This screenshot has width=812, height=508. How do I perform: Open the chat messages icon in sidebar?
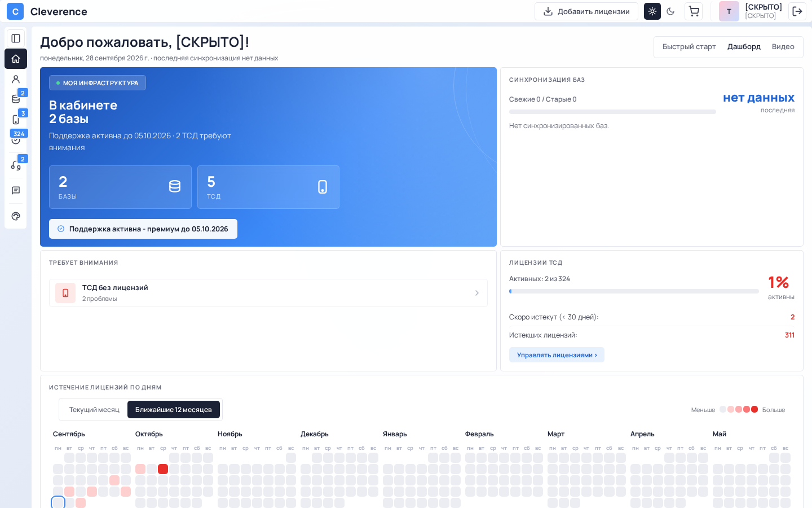point(16,191)
